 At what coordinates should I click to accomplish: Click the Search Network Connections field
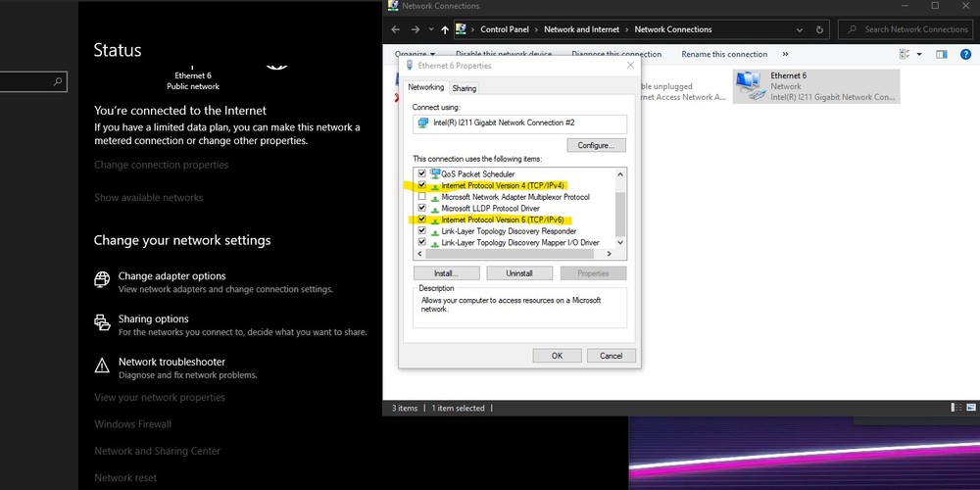tap(906, 29)
